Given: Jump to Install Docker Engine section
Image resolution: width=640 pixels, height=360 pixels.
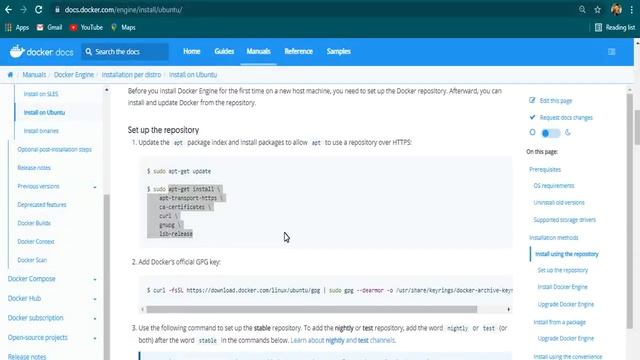Looking at the screenshot, I should point(562,287).
